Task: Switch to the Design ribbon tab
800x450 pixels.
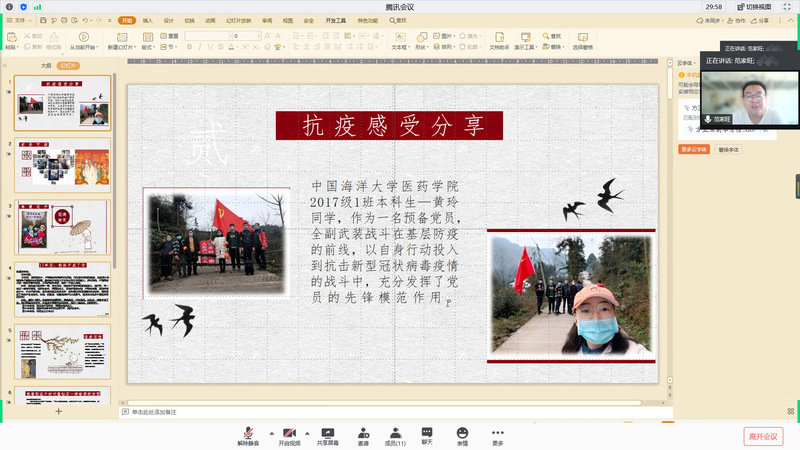Action: click(168, 20)
